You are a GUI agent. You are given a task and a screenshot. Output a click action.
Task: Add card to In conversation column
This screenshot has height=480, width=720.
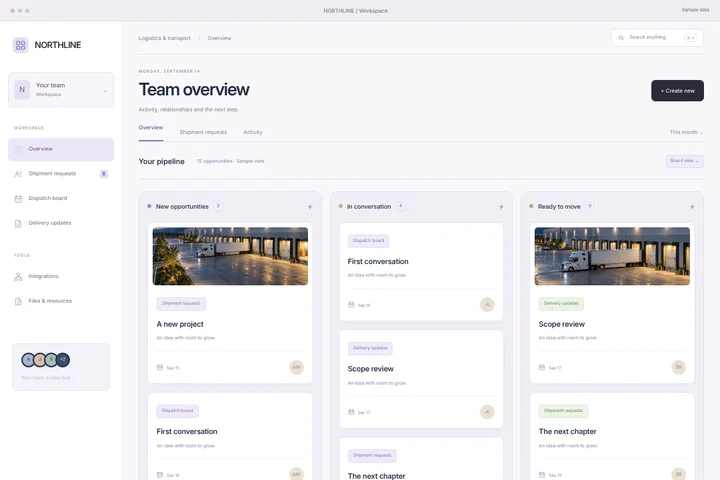click(501, 207)
